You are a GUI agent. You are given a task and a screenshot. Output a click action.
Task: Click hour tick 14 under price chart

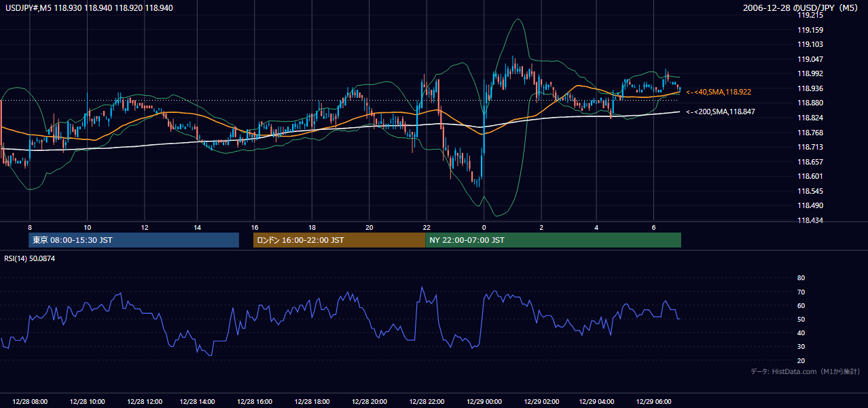tap(197, 227)
